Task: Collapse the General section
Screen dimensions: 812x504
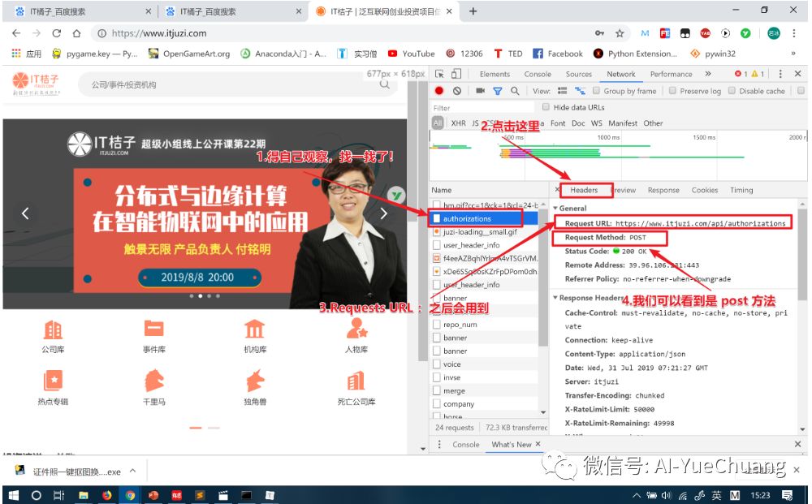Action: click(x=555, y=208)
